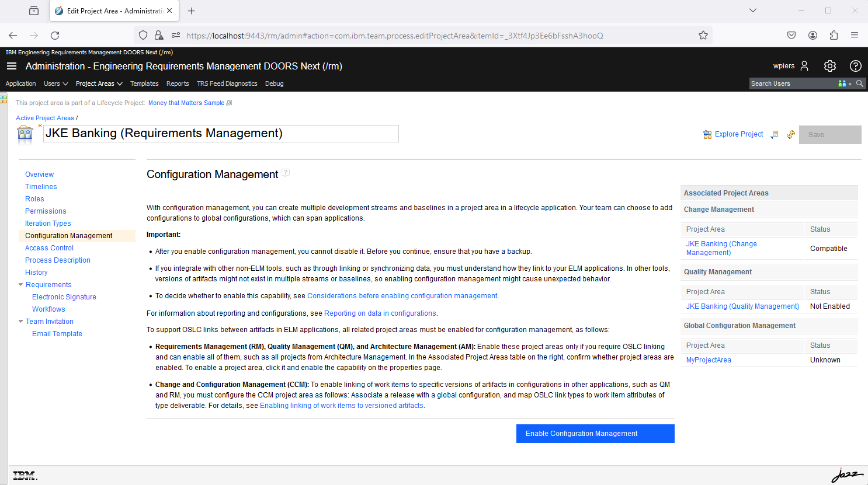Open the MyProjectArea link
868x485 pixels.
click(709, 360)
